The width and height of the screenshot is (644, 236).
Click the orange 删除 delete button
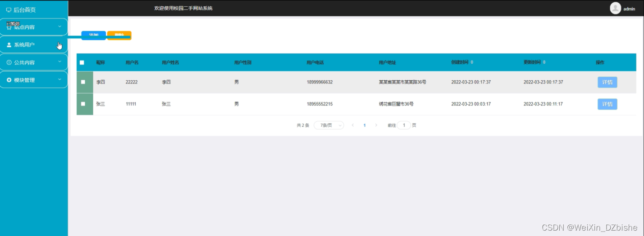click(x=119, y=36)
